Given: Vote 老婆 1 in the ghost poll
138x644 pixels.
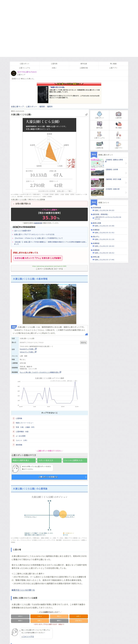Looking at the screenshot, I should [40, 620].
